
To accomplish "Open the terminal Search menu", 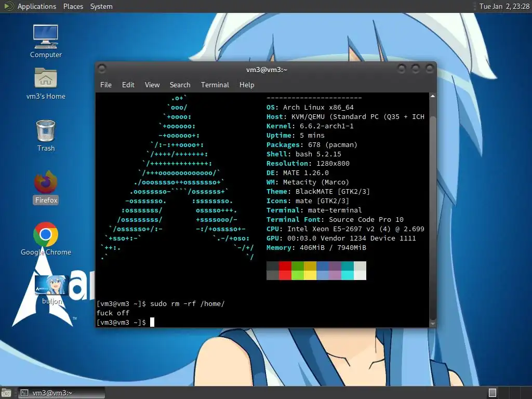I will tap(180, 85).
